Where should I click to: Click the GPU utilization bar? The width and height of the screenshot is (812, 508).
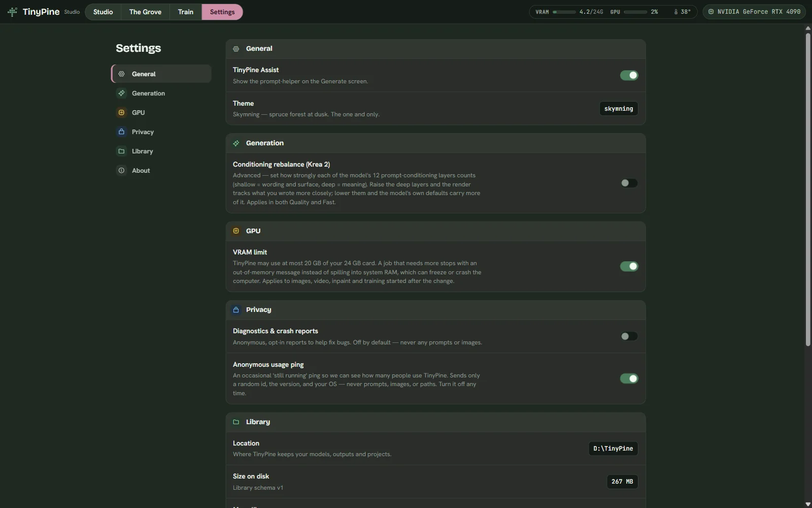(635, 12)
